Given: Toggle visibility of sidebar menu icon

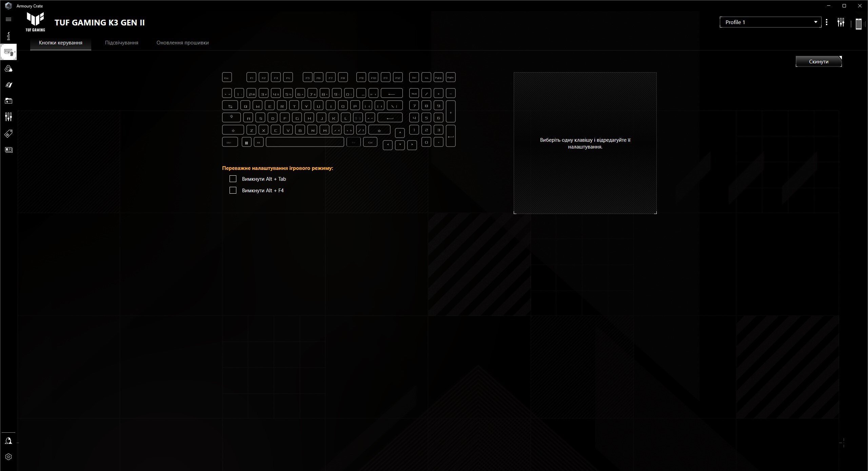Looking at the screenshot, I should 9,20.
